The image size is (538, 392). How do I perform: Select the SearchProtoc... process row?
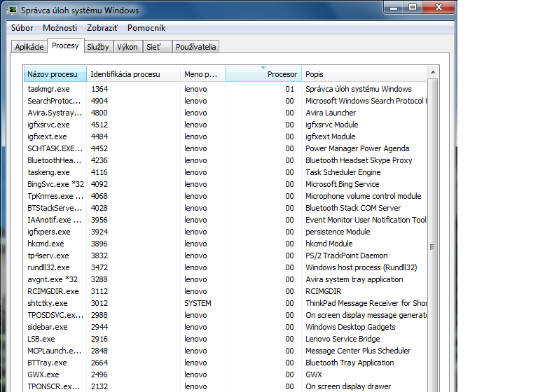pos(226,101)
